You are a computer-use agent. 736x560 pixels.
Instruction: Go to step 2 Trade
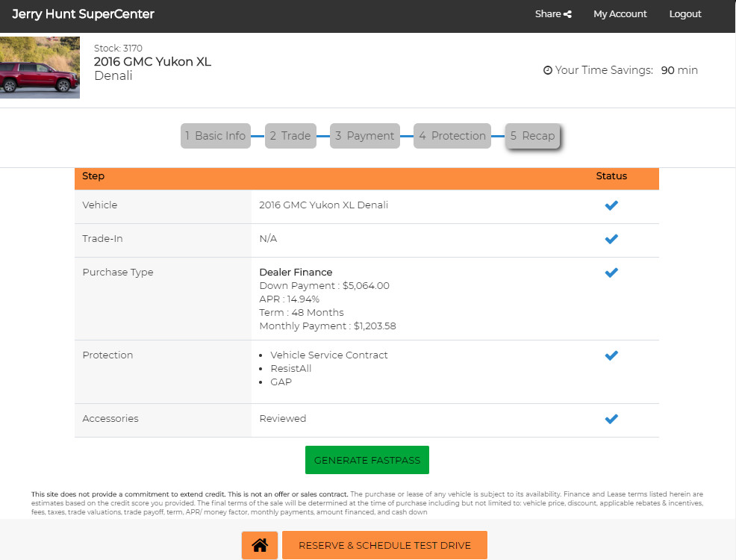pyautogui.click(x=290, y=136)
